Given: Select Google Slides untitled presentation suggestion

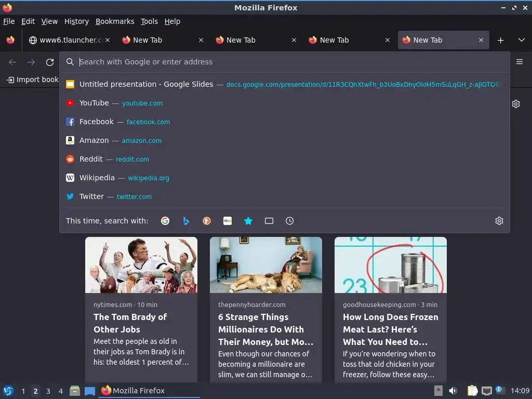Looking at the screenshot, I should (284, 84).
